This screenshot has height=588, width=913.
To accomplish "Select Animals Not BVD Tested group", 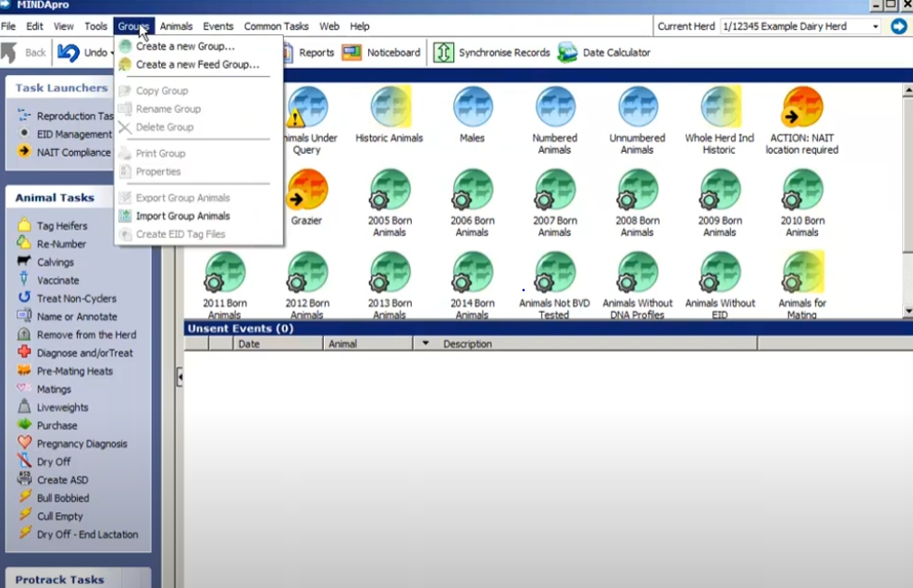I will [556, 272].
